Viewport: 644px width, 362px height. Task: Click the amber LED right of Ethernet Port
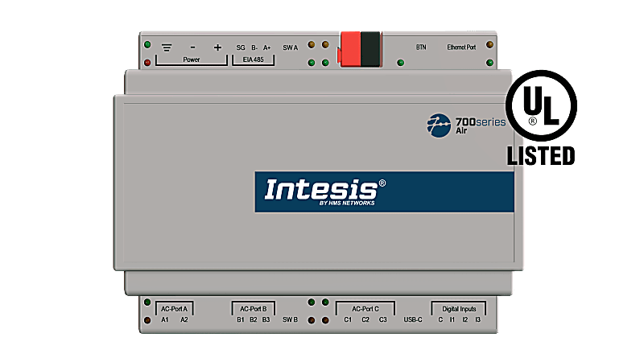pyautogui.click(x=489, y=44)
